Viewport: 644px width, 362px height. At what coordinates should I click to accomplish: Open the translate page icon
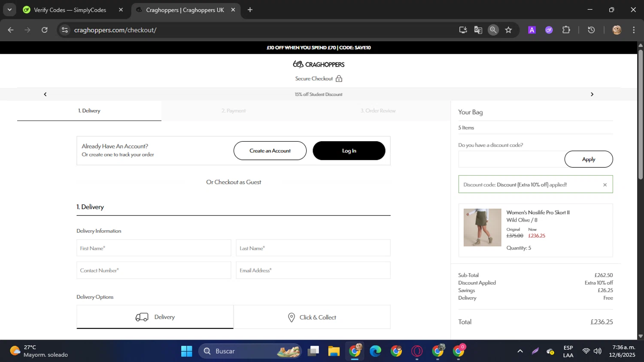(478, 30)
